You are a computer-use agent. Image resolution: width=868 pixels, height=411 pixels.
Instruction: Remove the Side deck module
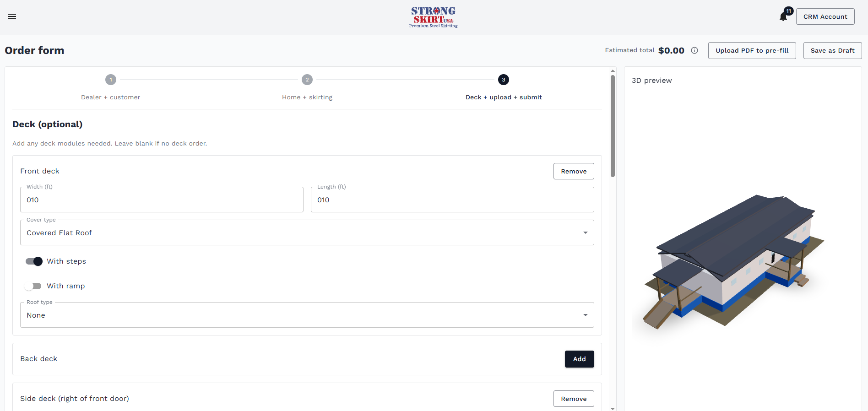574,399
